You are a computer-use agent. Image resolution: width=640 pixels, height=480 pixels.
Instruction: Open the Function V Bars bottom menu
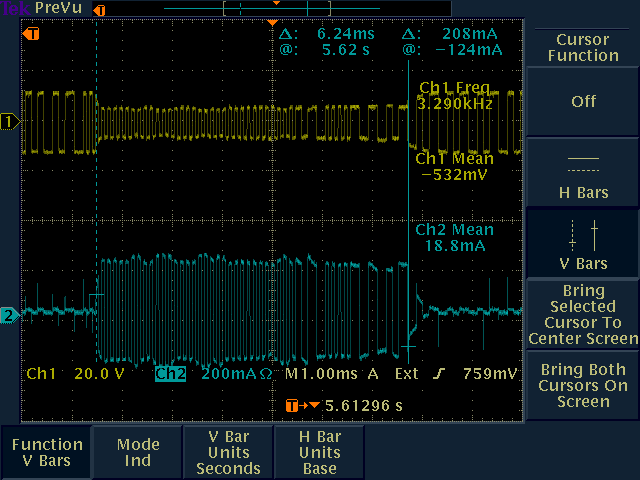[47, 452]
